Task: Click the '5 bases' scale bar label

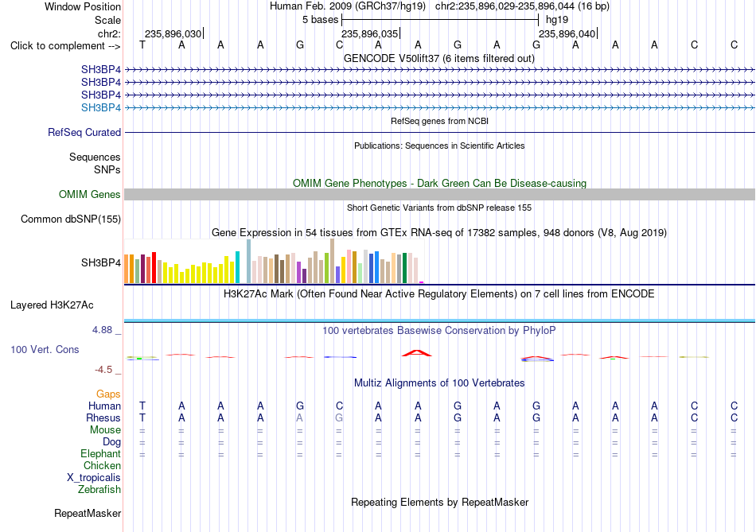Action: click(320, 20)
